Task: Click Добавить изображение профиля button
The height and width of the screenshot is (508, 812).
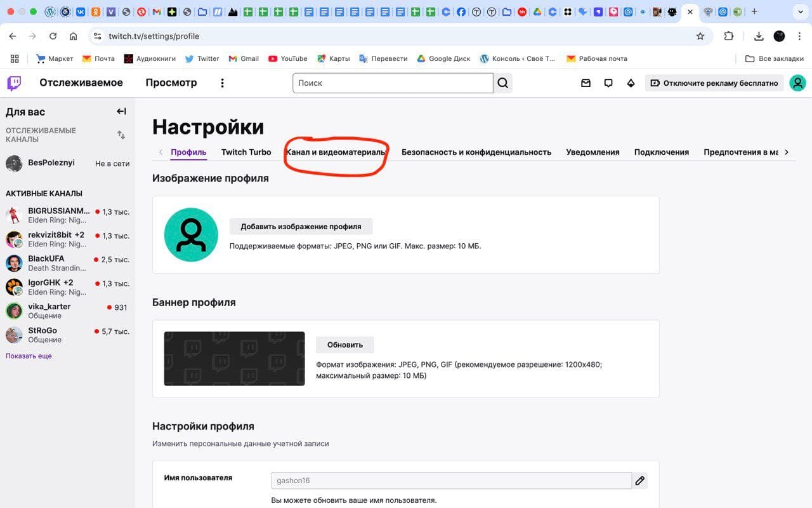Action: [301, 227]
